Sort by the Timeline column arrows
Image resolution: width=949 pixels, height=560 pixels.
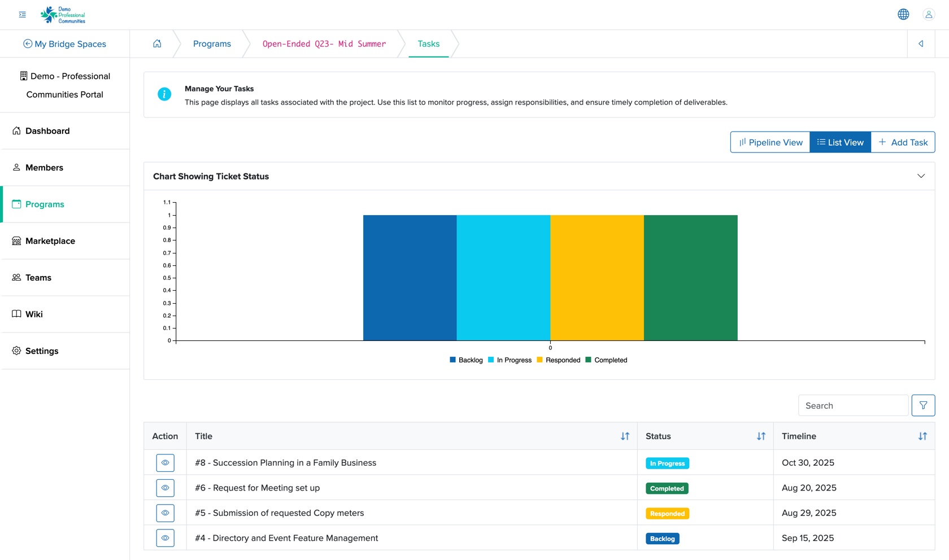point(922,436)
